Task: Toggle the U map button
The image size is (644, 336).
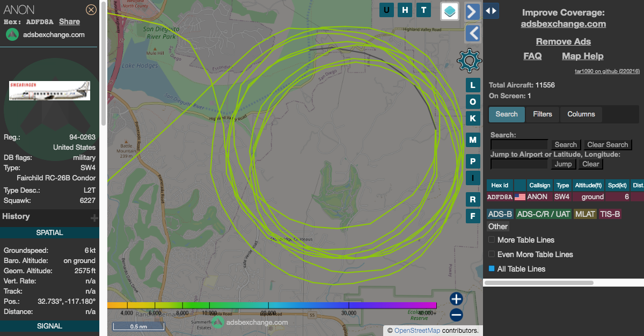Action: click(387, 10)
